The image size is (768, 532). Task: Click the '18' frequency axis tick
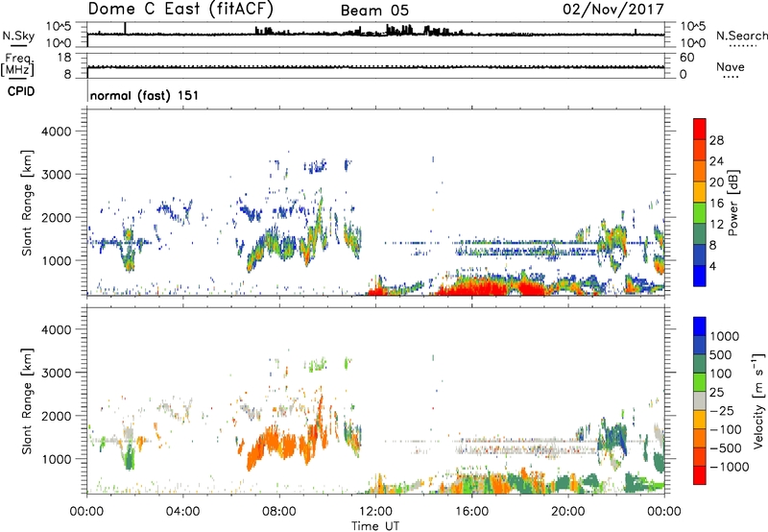(x=64, y=58)
